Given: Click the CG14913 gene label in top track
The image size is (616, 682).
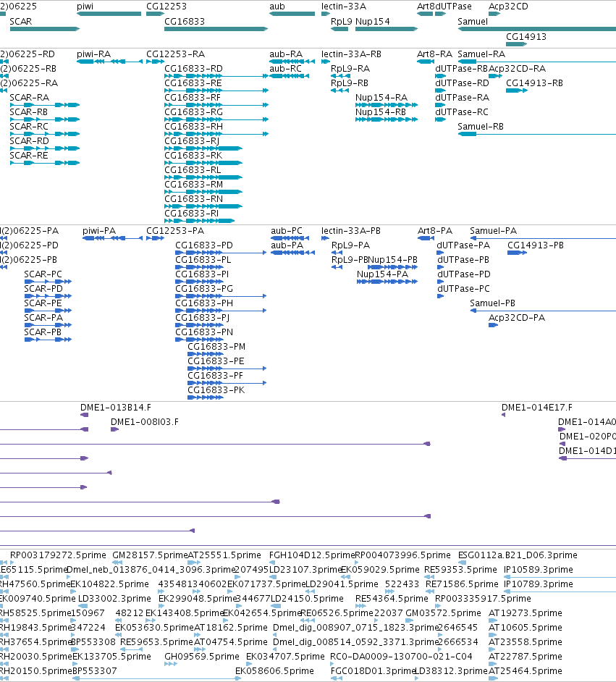Looking at the screenshot, I should click(x=526, y=36).
